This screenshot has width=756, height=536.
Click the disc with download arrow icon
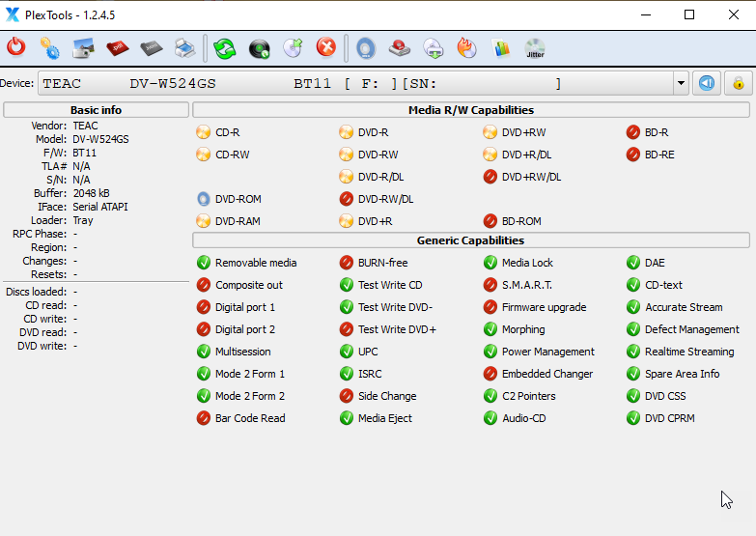point(434,47)
